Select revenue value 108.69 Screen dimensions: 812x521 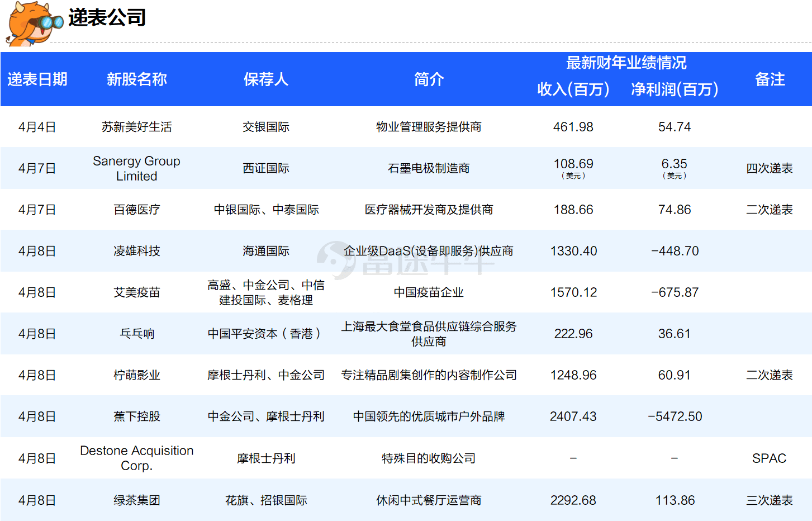(x=573, y=164)
